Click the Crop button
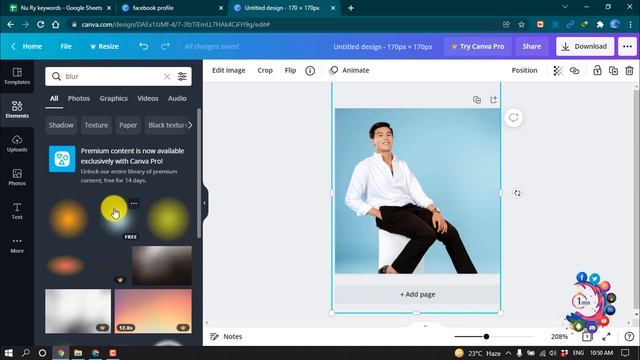This screenshot has width=640, height=360. click(x=265, y=71)
